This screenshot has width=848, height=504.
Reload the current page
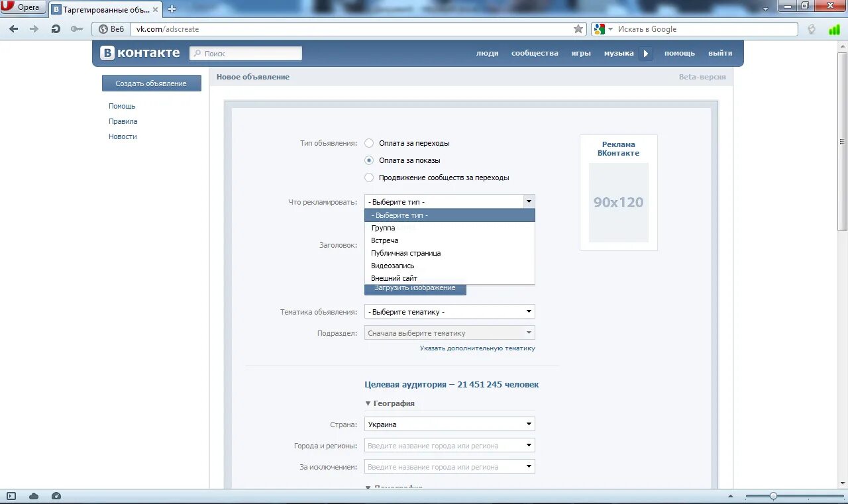pyautogui.click(x=56, y=29)
